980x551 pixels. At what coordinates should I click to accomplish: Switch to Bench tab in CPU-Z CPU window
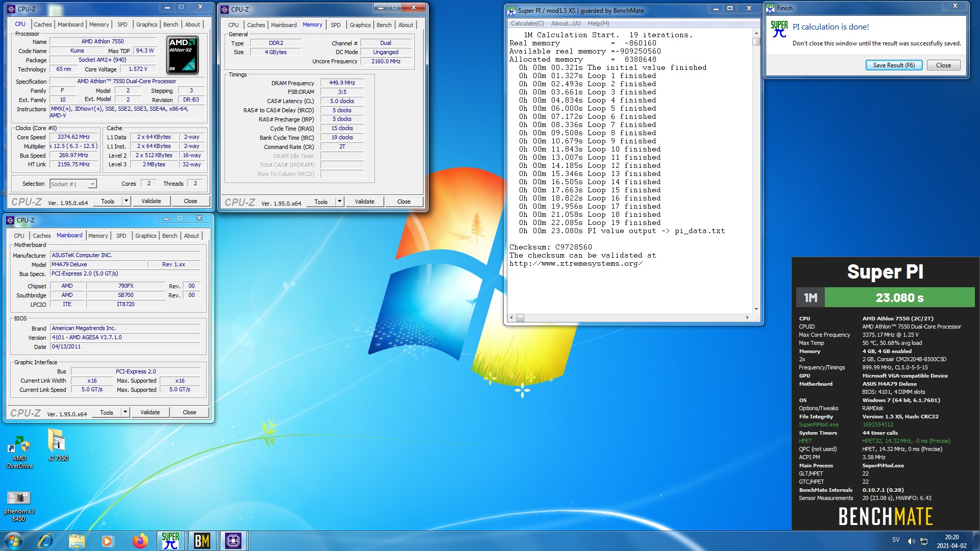coord(171,24)
